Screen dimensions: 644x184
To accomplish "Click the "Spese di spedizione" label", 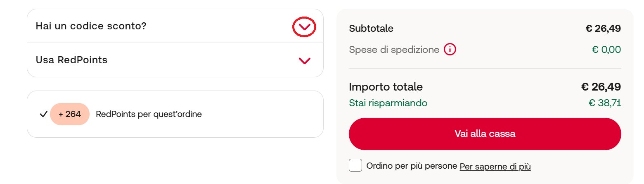I will click(394, 50).
